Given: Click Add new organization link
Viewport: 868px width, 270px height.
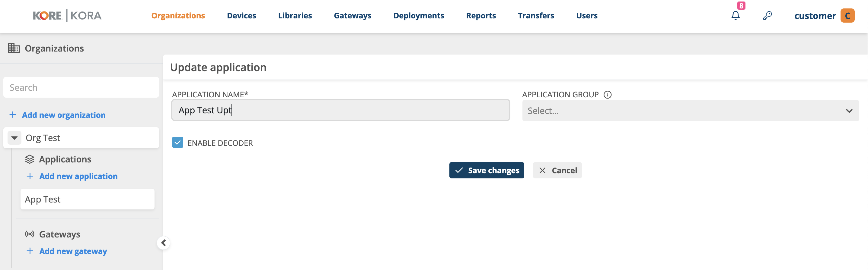Looking at the screenshot, I should pos(64,115).
